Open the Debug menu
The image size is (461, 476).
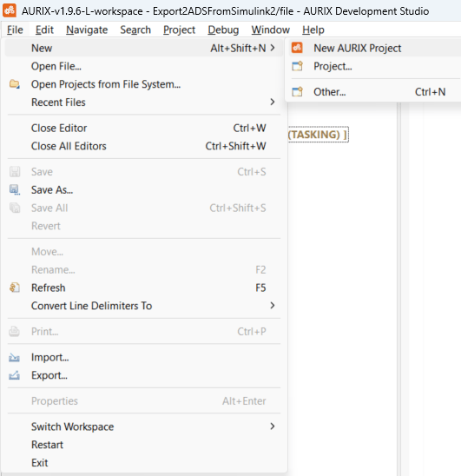pos(223,30)
